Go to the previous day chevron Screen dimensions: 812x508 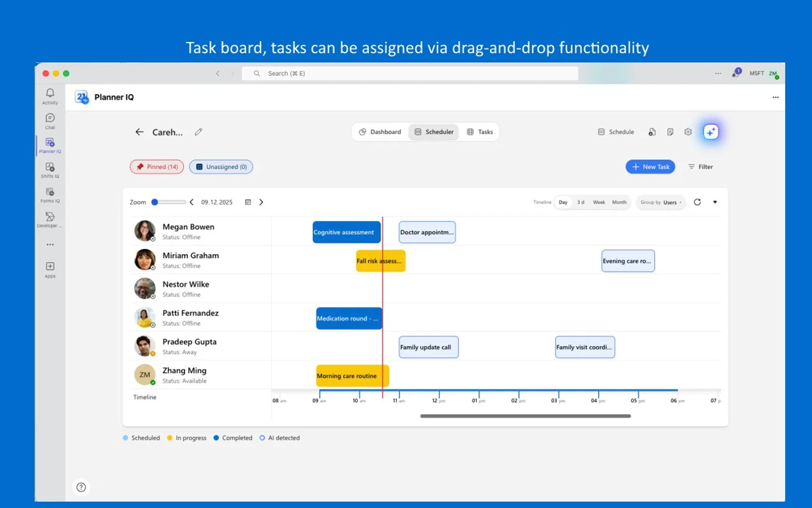(x=191, y=202)
